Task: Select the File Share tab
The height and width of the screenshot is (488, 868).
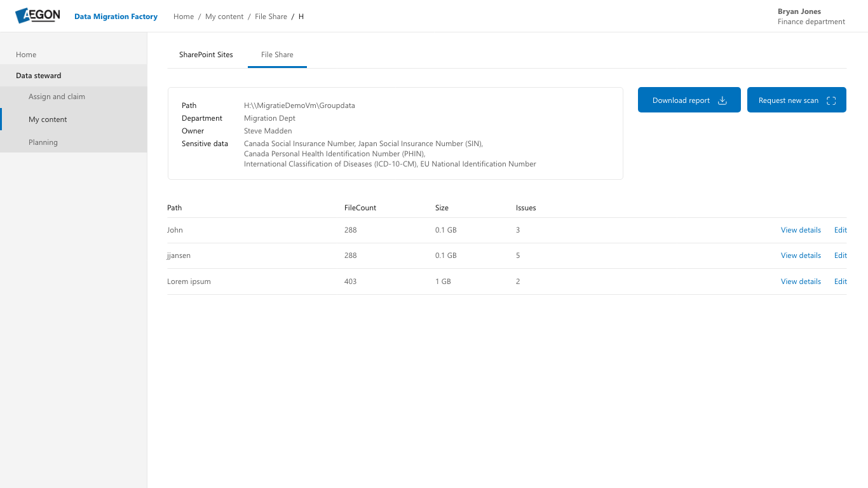Action: coord(277,55)
